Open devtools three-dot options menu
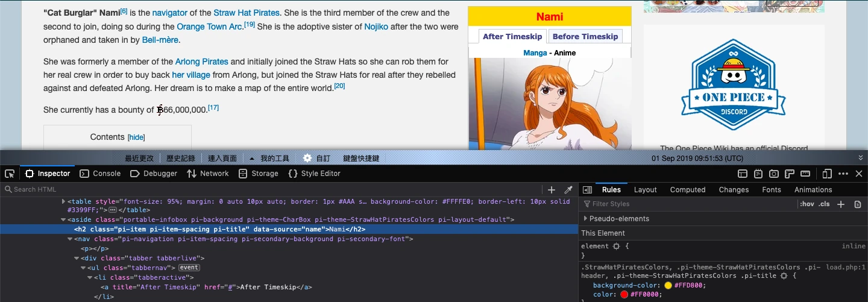 coord(843,174)
